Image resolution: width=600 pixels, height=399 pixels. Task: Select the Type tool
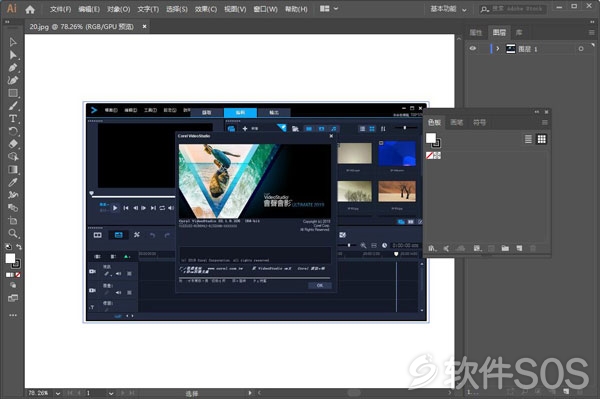(x=13, y=119)
